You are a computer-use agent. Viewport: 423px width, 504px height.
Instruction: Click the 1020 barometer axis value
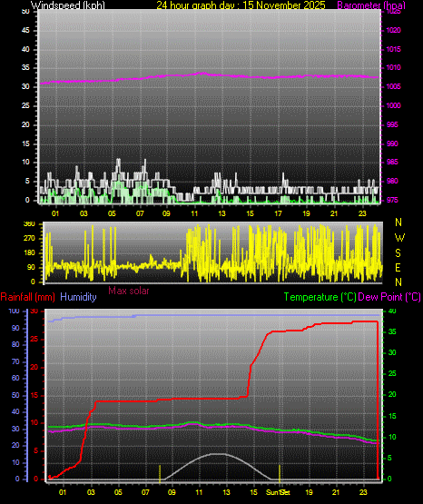[393, 30]
